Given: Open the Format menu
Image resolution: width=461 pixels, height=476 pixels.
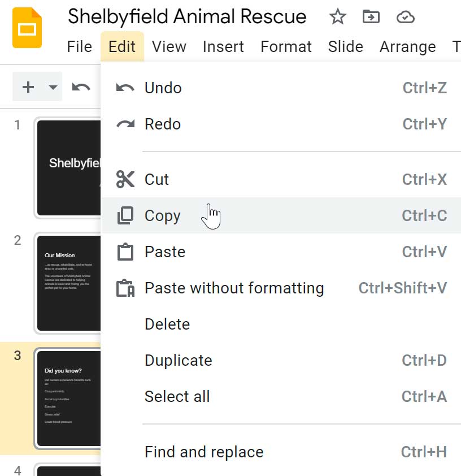Looking at the screenshot, I should [286, 47].
